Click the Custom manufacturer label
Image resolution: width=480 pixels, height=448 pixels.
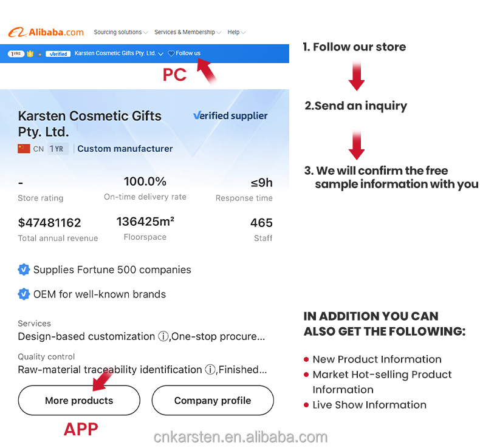pyautogui.click(x=125, y=149)
